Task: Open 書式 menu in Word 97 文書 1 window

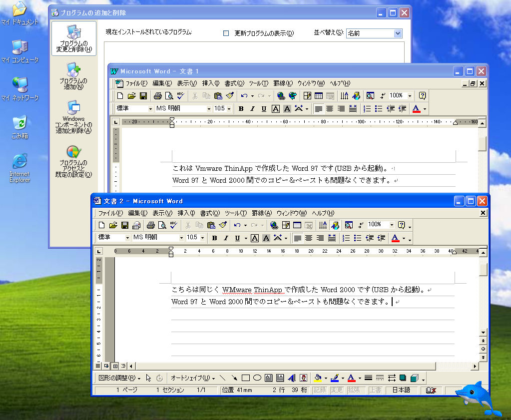Action: pos(234,83)
